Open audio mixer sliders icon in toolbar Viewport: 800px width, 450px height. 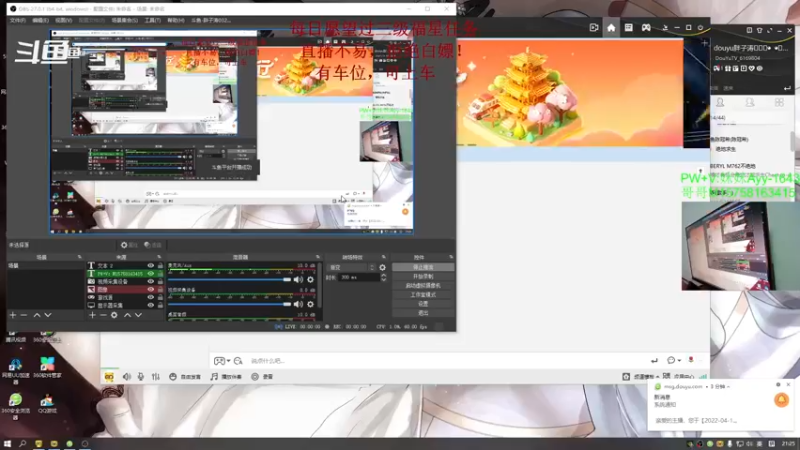pyautogui.click(x=156, y=377)
